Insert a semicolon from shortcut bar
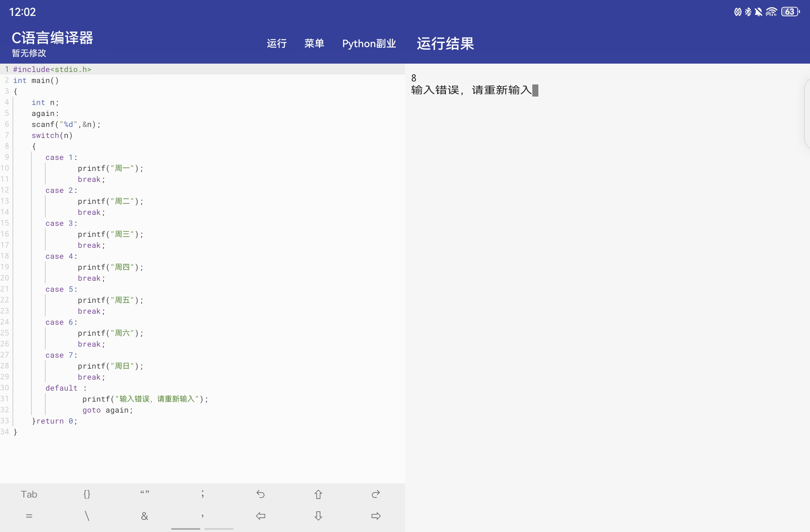Viewport: 810px width, 532px height. coord(203,494)
